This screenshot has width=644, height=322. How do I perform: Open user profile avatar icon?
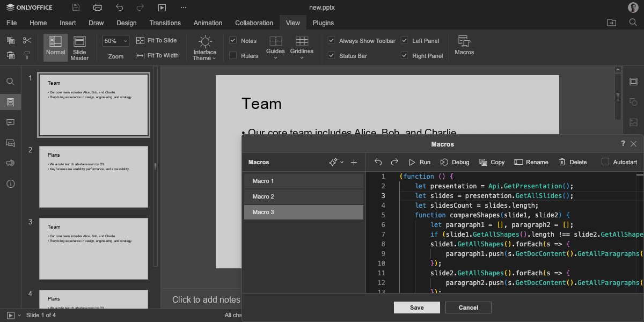633,8
